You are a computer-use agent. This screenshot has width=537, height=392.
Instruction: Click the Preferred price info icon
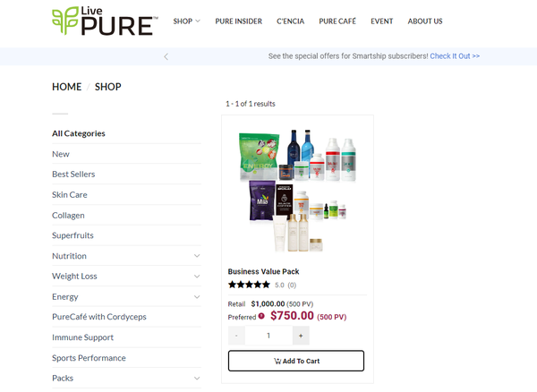[x=261, y=316]
